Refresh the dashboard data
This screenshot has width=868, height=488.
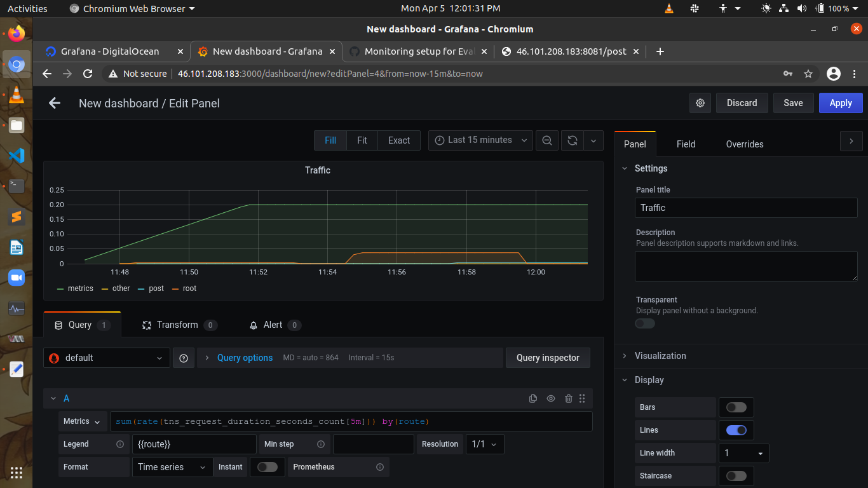pyautogui.click(x=571, y=140)
